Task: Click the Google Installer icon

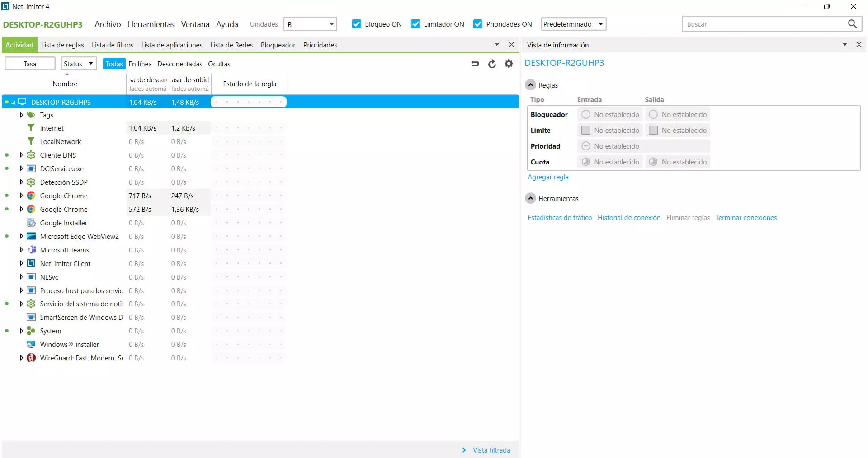Action: (31, 223)
